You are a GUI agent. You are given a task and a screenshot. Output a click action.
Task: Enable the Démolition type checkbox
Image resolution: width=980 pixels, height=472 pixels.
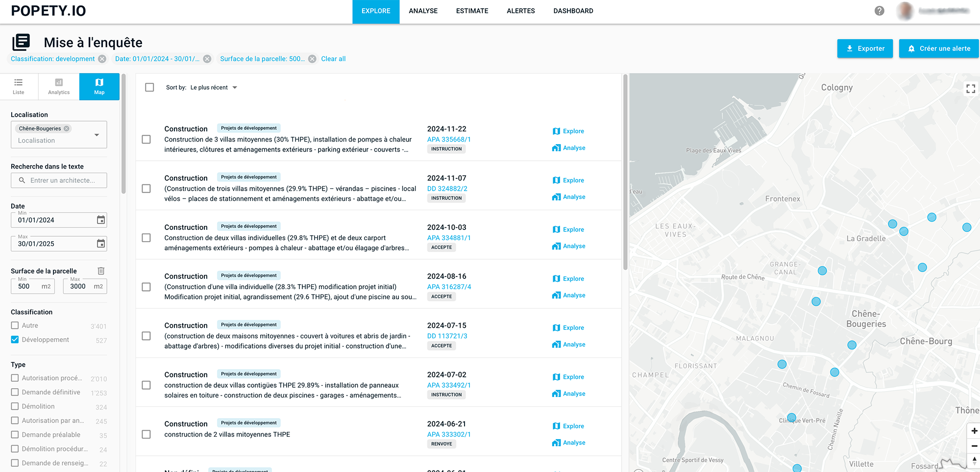[x=15, y=406]
